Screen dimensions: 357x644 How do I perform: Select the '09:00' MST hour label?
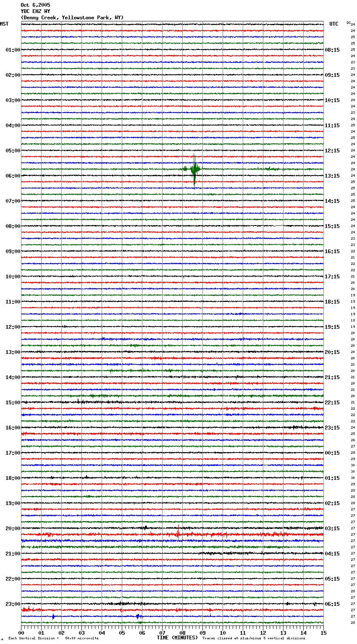click(13, 251)
